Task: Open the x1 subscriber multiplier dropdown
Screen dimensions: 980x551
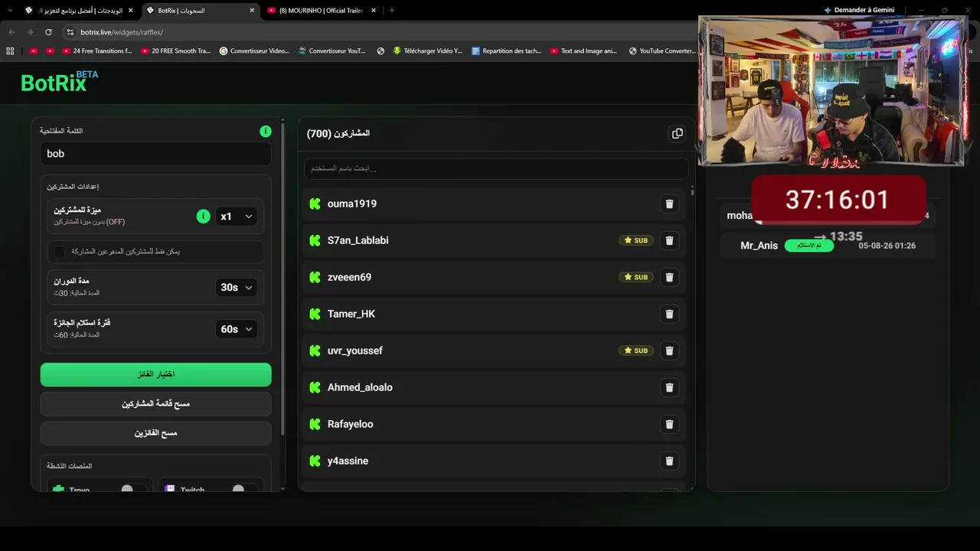Action: click(236, 217)
